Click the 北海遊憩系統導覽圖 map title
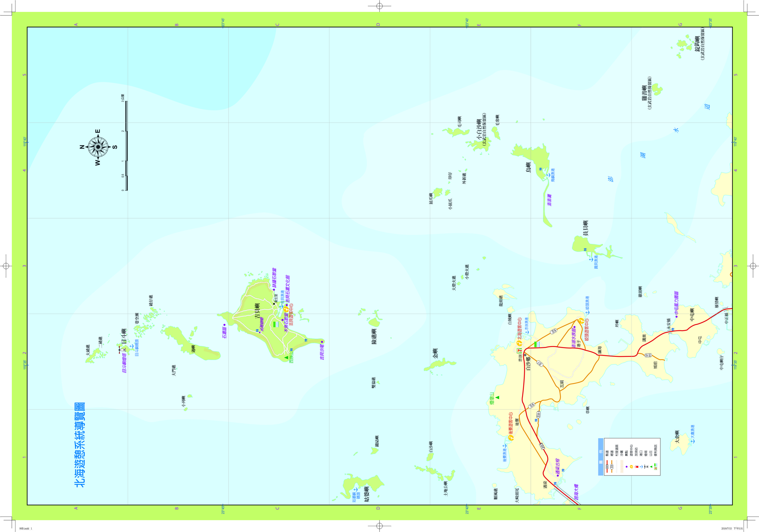Image resolution: width=759 pixels, height=532 pixels. point(80,445)
